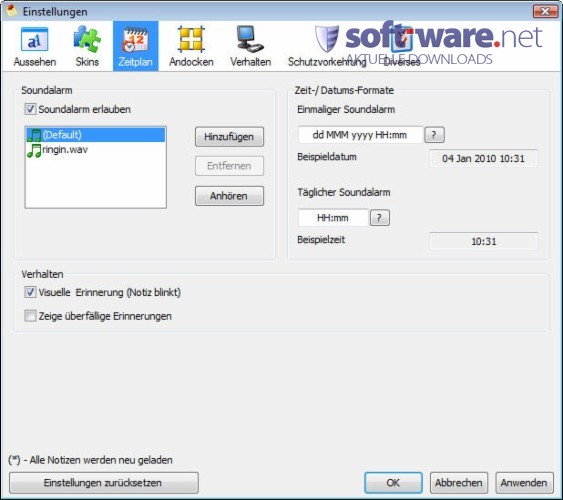This screenshot has width=563, height=500.
Task: Toggle Visuelle Erinnerung (Notiz blinkt) checkbox
Action: click(30, 292)
